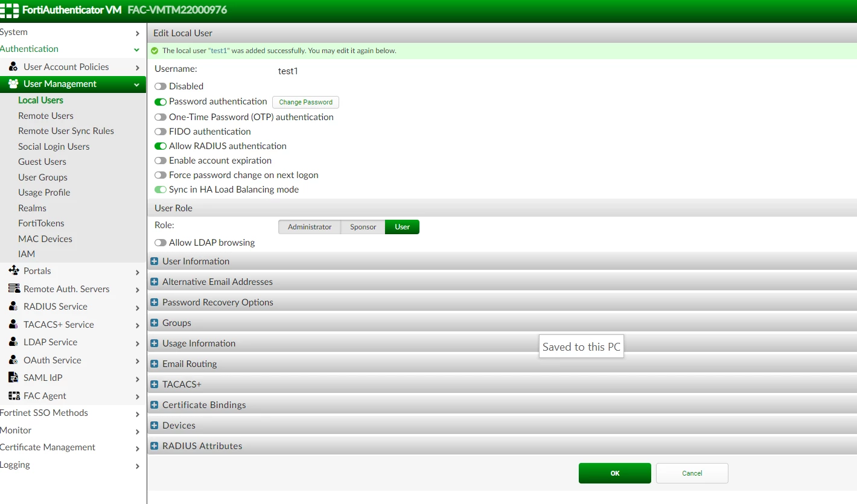The image size is (857, 504).
Task: Open Local Users page
Action: [x=40, y=100]
